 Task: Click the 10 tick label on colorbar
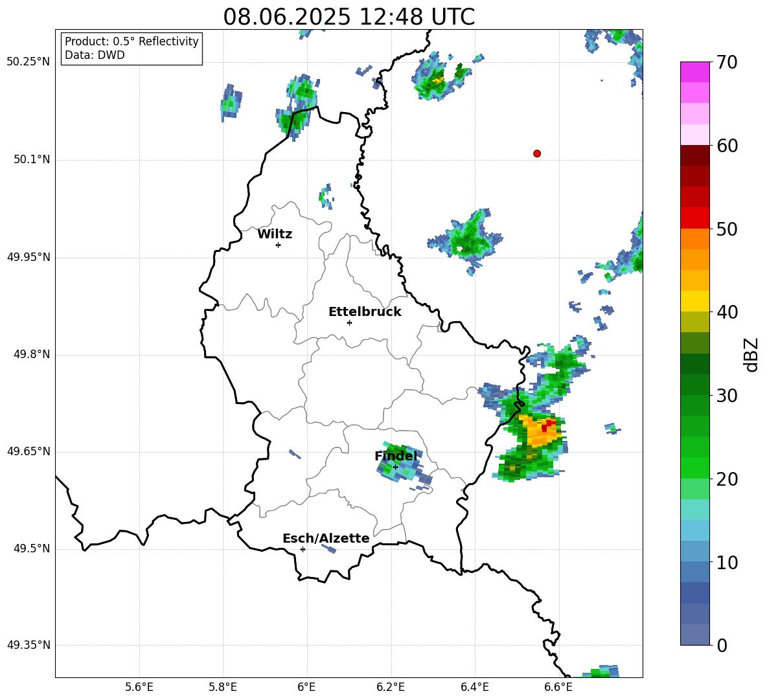point(727,562)
